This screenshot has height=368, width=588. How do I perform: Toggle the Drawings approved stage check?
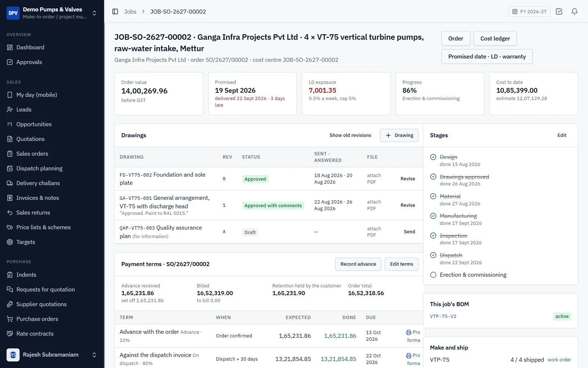433,177
